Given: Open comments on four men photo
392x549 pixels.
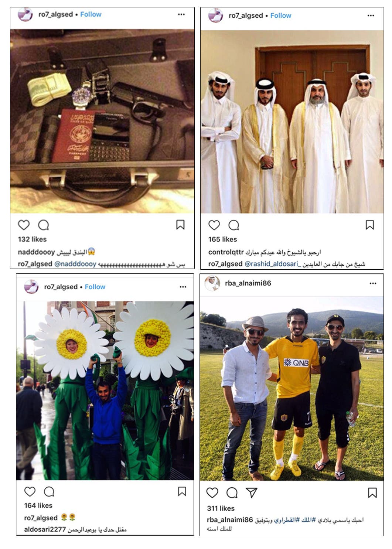Looking at the screenshot, I should pyautogui.click(x=234, y=225).
